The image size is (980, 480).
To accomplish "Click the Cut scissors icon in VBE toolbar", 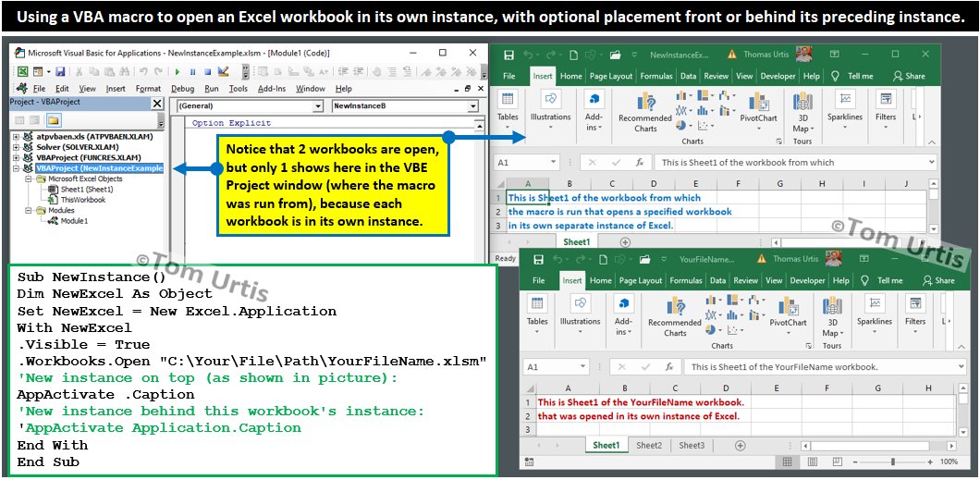I will click(79, 72).
